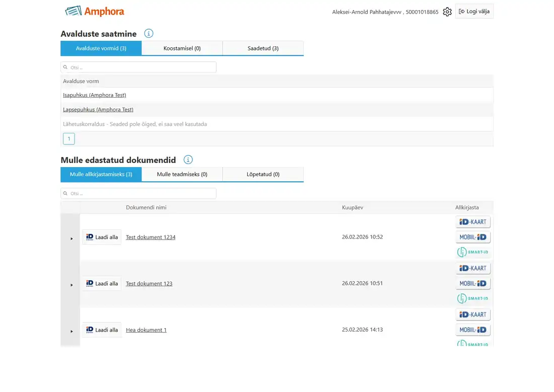Download Test dokument 123 via Laadi alla
Screen dimensions: 554x392
pyautogui.click(x=102, y=283)
